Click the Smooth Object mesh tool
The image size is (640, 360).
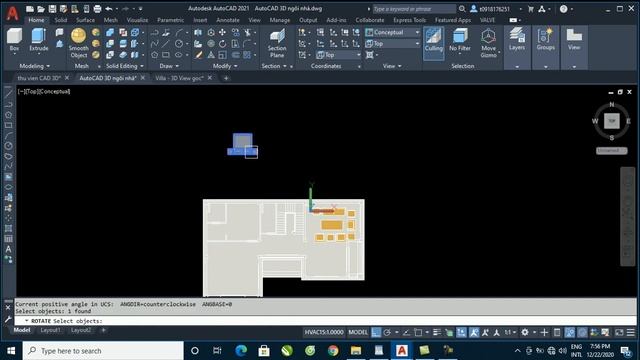(78, 43)
